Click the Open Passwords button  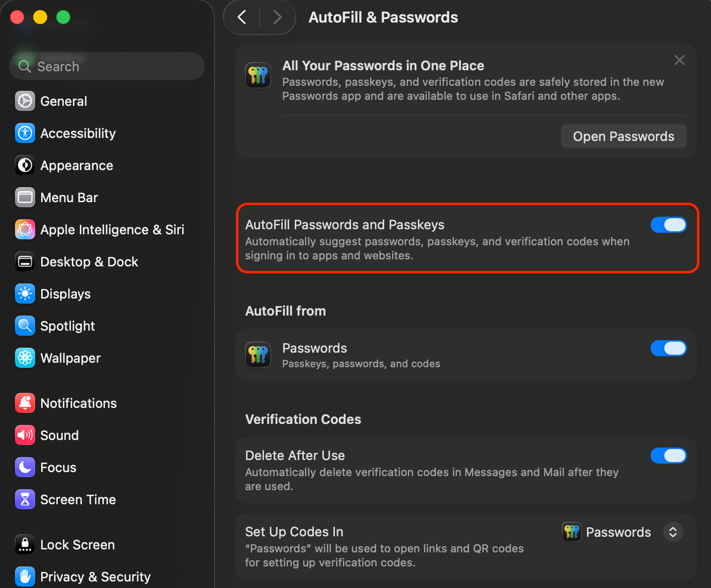623,136
